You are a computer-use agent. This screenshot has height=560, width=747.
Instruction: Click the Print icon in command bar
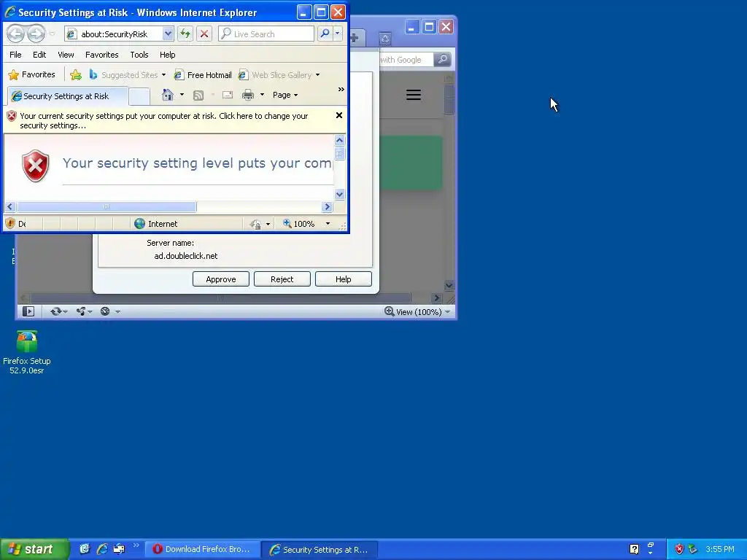click(x=248, y=95)
